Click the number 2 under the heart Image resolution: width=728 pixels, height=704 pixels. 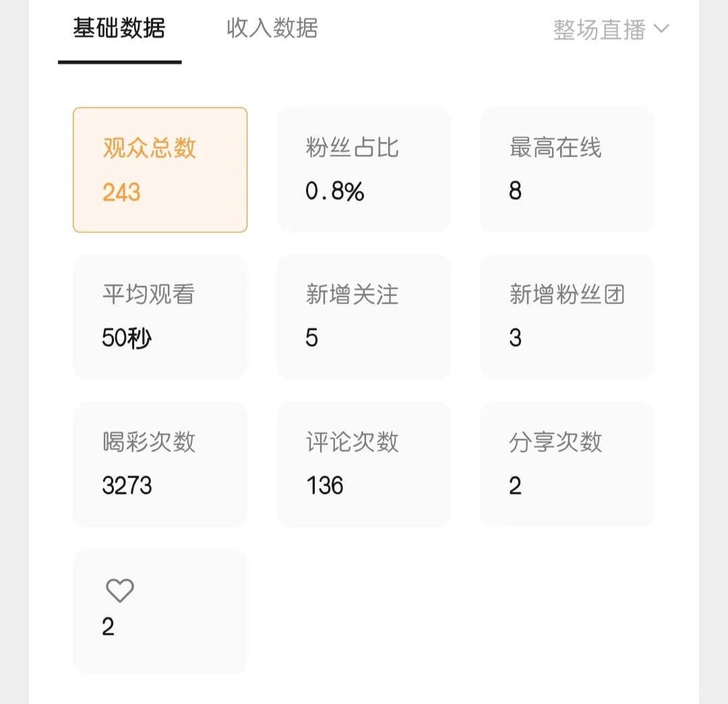109,627
